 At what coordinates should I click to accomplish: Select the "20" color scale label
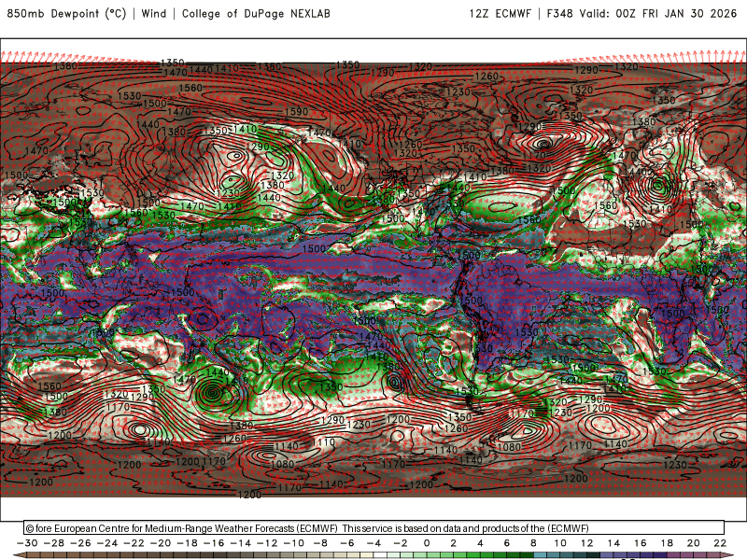point(694,543)
